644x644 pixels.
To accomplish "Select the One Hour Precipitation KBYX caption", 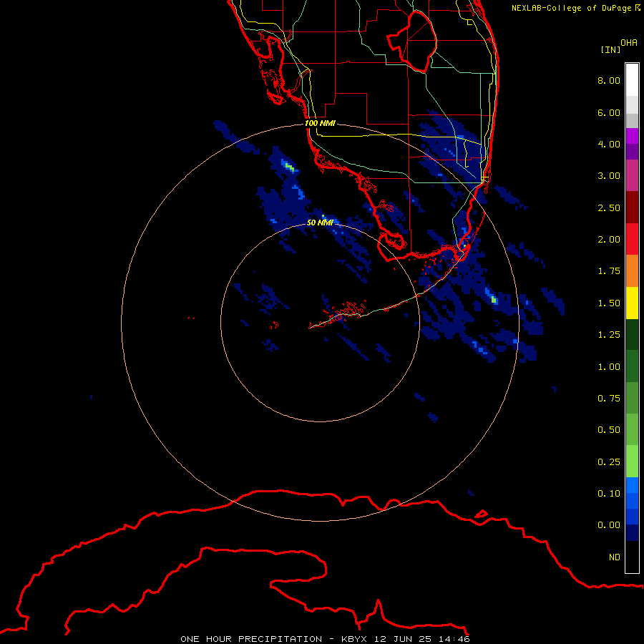I will click(x=325, y=639).
